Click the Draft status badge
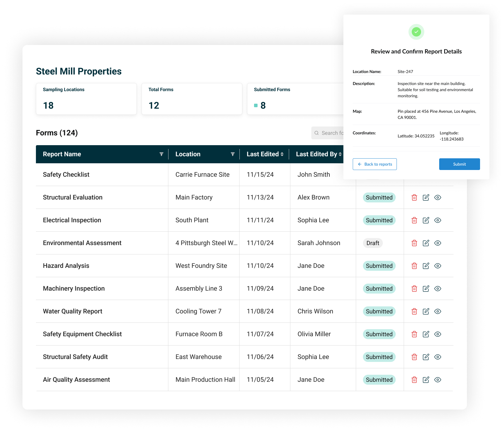The width and height of the screenshot is (504, 432). [x=373, y=243]
